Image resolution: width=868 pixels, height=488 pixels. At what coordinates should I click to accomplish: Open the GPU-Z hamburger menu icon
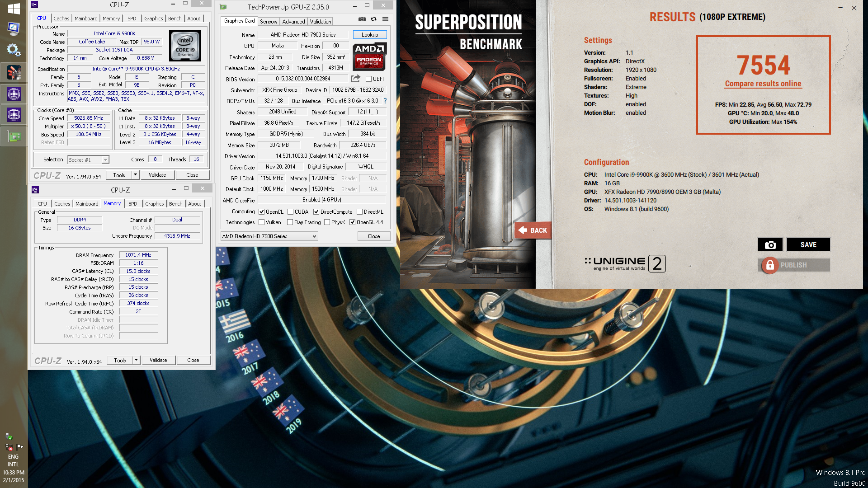385,19
